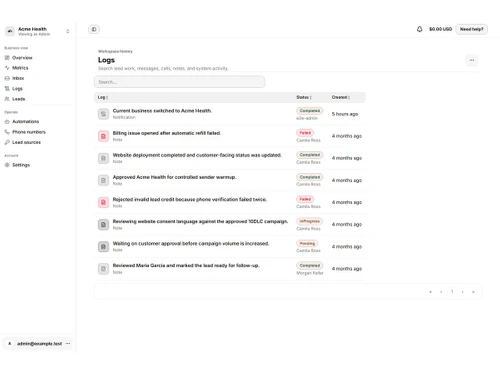Focus the Search logs field
The height and width of the screenshot is (375, 500).
tap(180, 82)
